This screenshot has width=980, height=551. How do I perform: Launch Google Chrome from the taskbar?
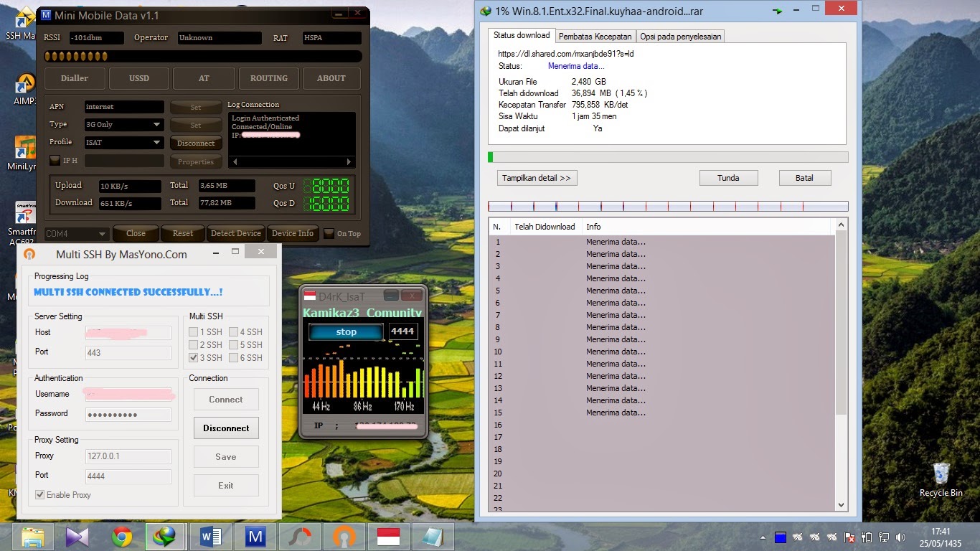tap(121, 537)
